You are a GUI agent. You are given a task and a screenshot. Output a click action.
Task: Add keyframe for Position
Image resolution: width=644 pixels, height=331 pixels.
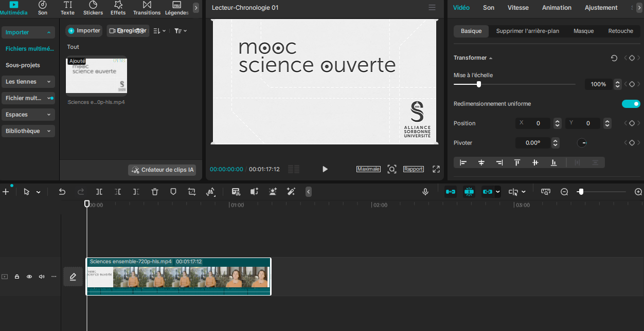[632, 123]
